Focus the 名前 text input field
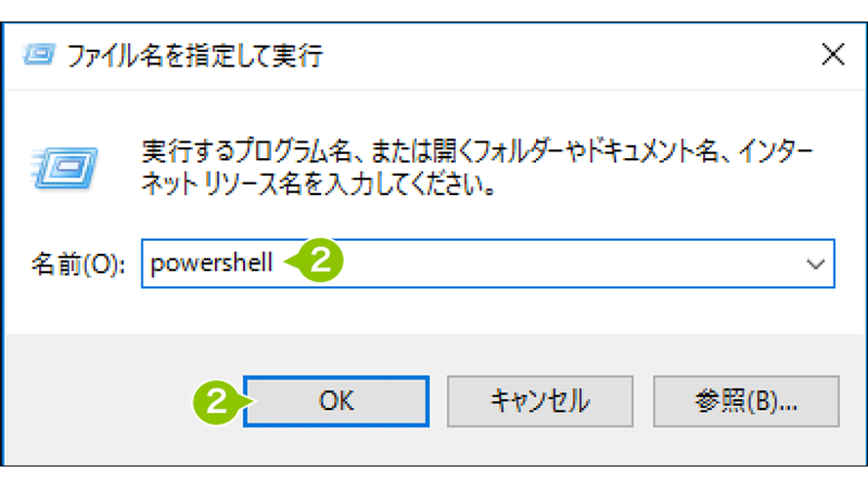This screenshot has height=488, width=868. pos(487,264)
